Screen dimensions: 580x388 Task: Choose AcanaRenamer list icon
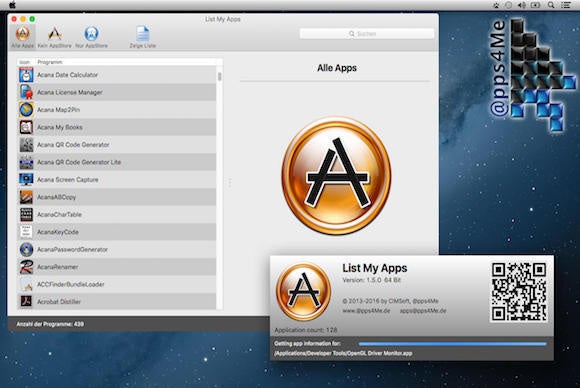coord(26,267)
